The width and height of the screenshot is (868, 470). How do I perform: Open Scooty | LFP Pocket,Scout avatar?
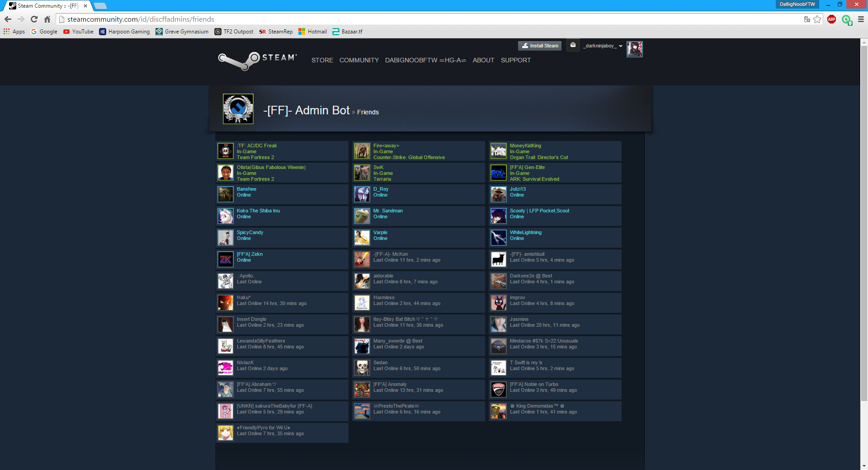click(499, 216)
